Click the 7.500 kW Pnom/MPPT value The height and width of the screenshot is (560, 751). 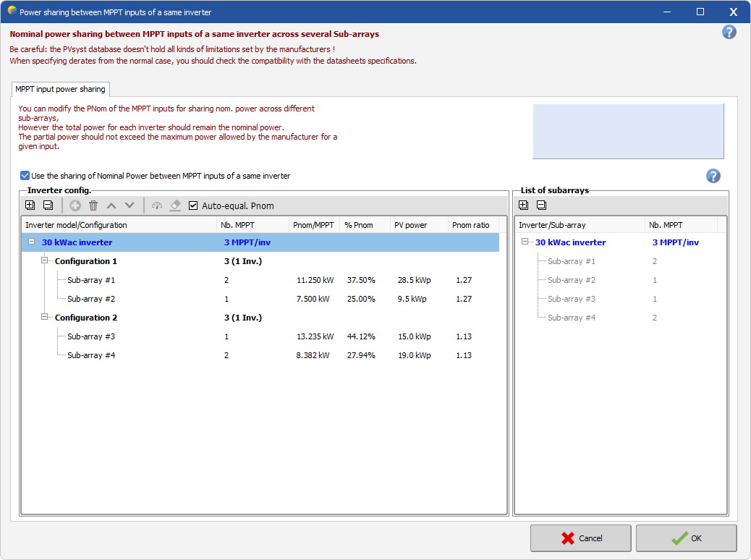[313, 298]
